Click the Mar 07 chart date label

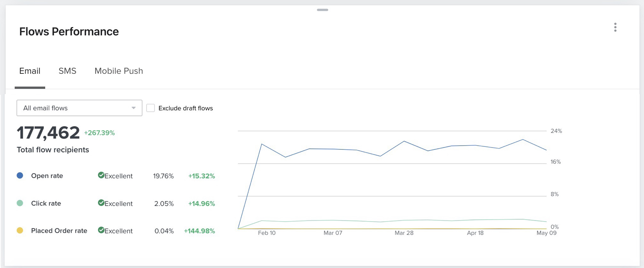pyautogui.click(x=333, y=233)
